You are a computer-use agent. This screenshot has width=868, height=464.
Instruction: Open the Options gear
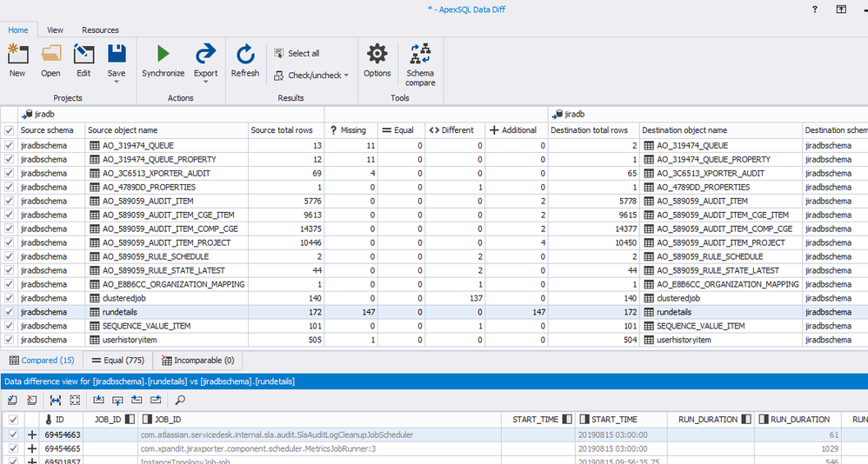377,61
